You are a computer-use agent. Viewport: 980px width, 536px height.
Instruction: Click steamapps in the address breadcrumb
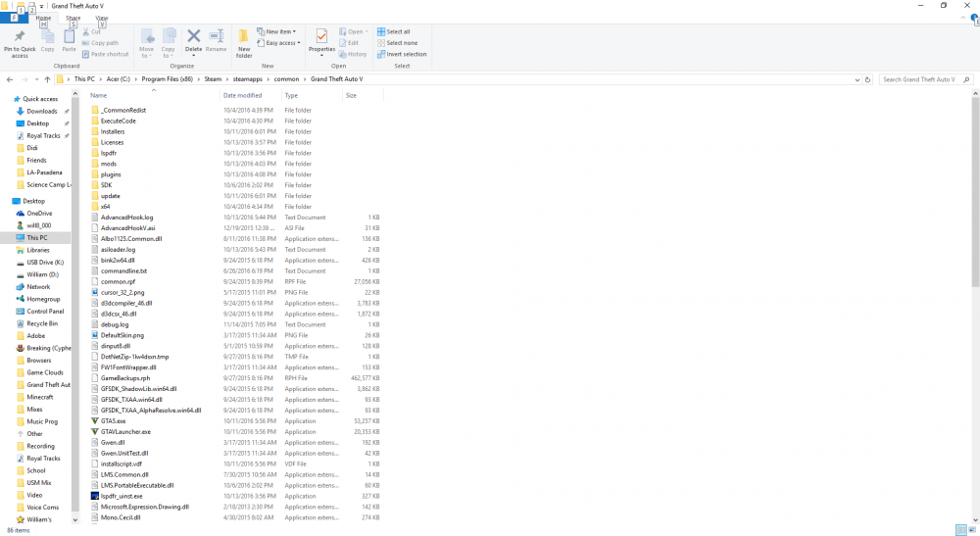[248, 79]
